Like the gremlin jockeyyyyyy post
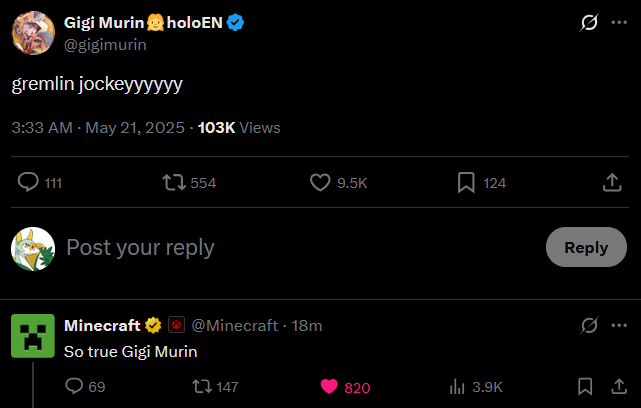 point(320,183)
